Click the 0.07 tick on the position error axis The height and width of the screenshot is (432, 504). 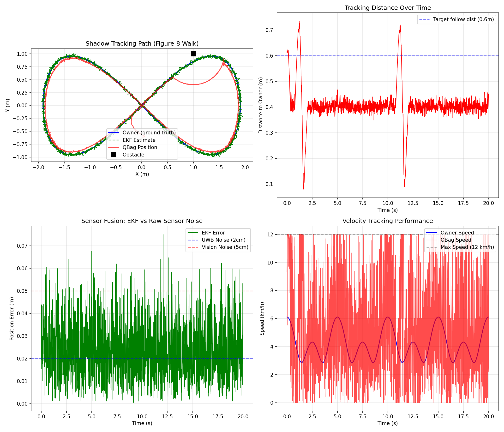(22, 246)
